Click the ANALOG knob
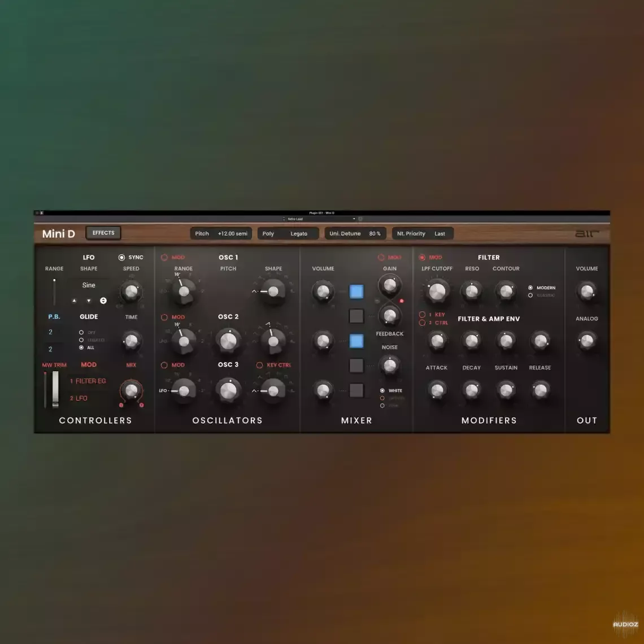 (x=587, y=341)
